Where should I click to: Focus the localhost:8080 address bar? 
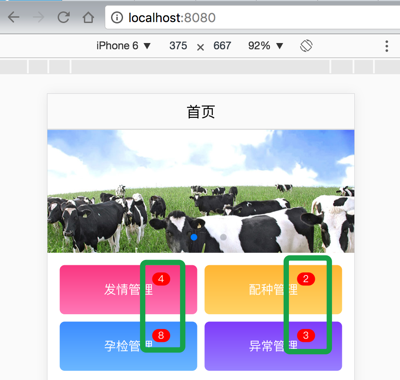click(x=253, y=17)
